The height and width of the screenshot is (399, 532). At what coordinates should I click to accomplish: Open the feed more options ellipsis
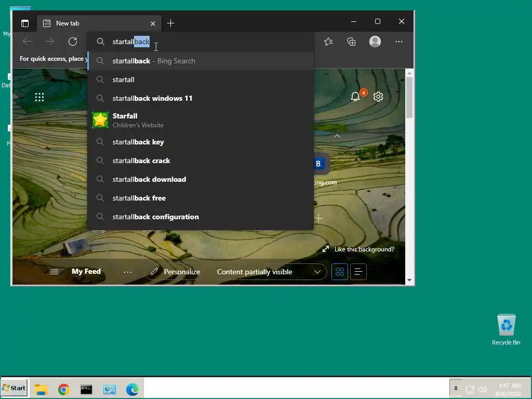pyautogui.click(x=128, y=272)
